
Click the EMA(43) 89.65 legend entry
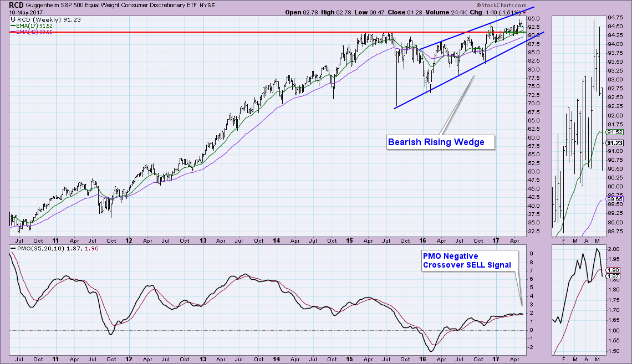click(32, 32)
